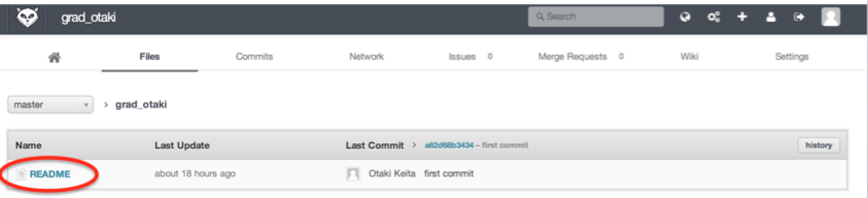This screenshot has width=868, height=198.
Task: Click Otaki Keita's commit avatar
Action: [353, 174]
